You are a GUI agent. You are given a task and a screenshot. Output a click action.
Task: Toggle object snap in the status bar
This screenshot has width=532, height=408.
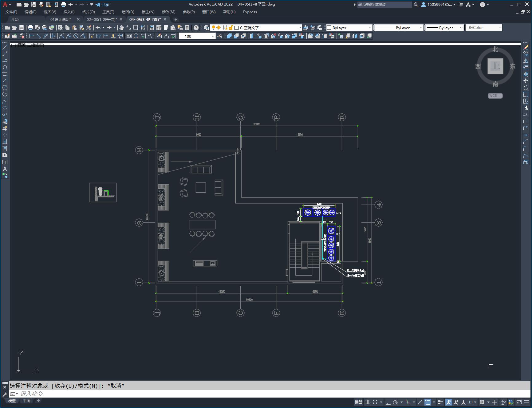tap(428, 402)
